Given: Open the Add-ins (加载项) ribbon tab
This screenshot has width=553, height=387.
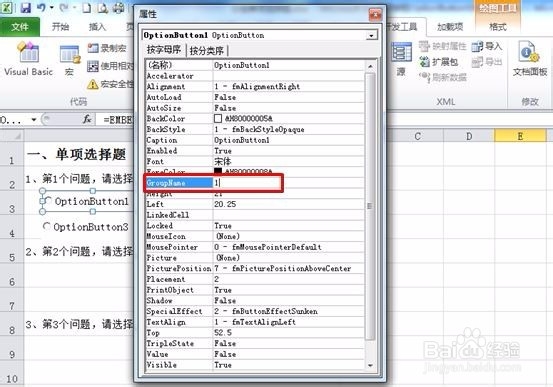Looking at the screenshot, I should point(450,27).
